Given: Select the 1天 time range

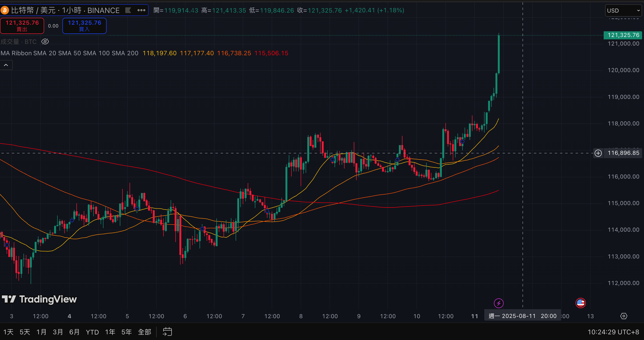Looking at the screenshot, I should pyautogui.click(x=8, y=332).
